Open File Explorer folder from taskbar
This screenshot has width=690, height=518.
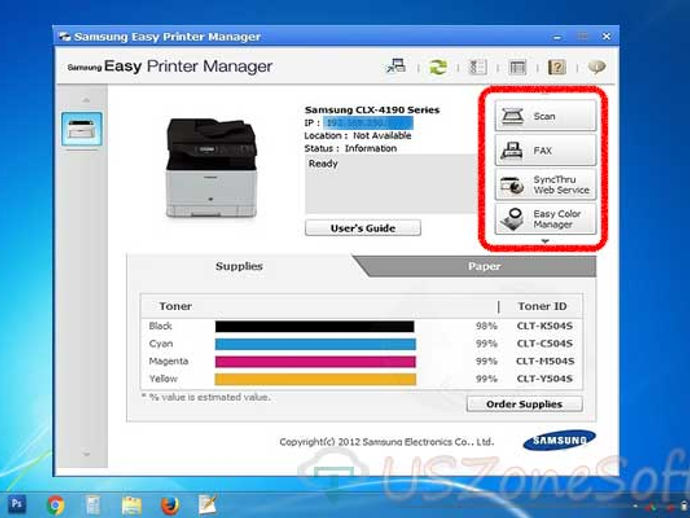[132, 505]
